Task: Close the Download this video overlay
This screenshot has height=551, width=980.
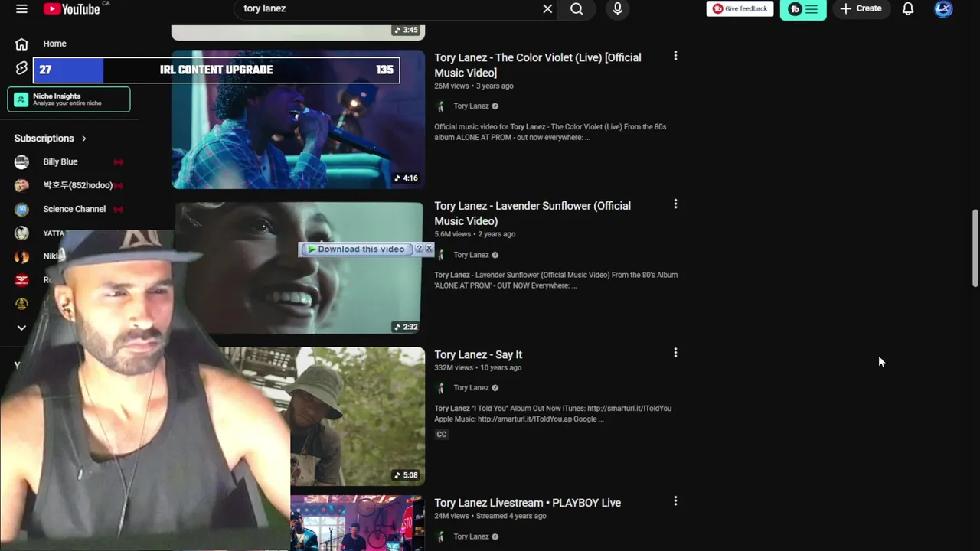Action: coord(429,249)
